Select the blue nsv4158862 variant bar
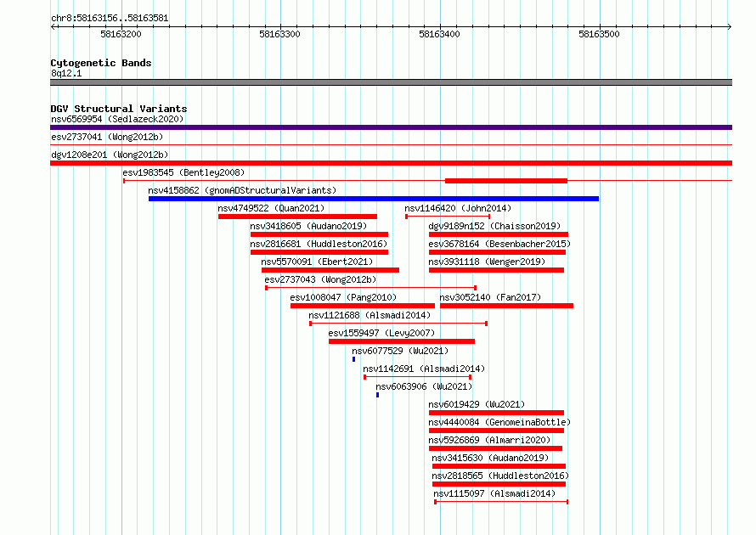756x535 pixels. [374, 199]
